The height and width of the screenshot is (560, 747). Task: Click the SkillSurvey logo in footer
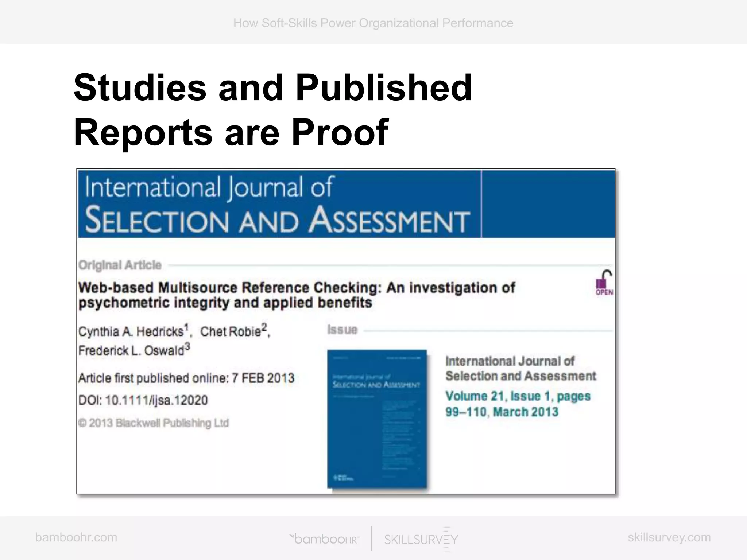(x=421, y=539)
